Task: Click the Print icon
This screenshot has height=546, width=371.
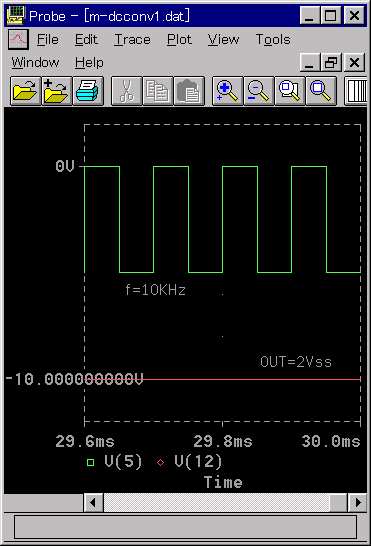Action: click(x=88, y=91)
